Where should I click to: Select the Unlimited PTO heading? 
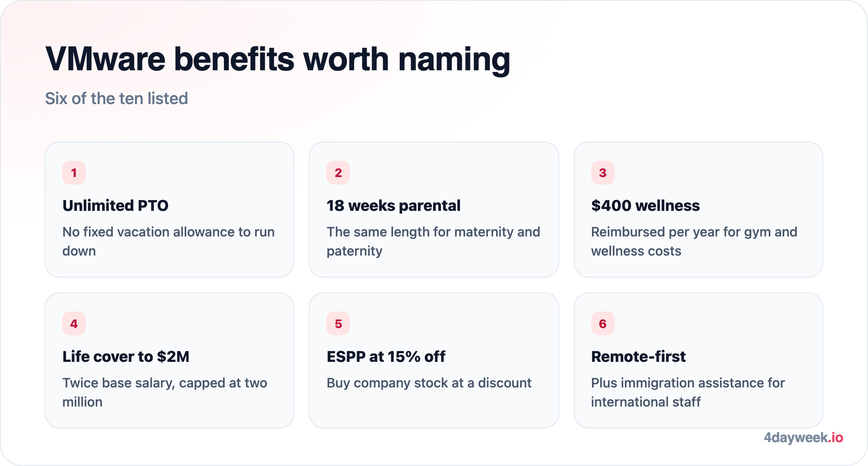[x=115, y=206]
